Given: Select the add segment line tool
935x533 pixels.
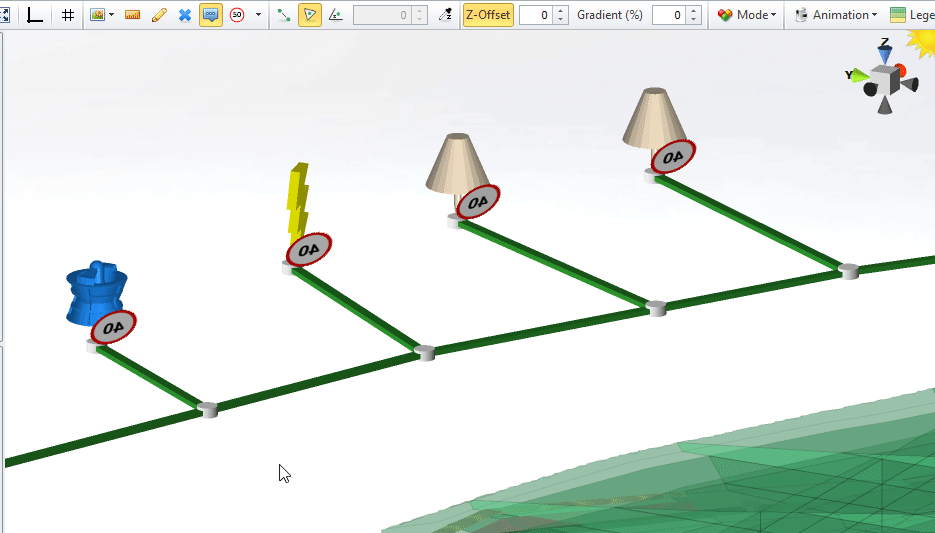Looking at the screenshot, I should tap(284, 15).
